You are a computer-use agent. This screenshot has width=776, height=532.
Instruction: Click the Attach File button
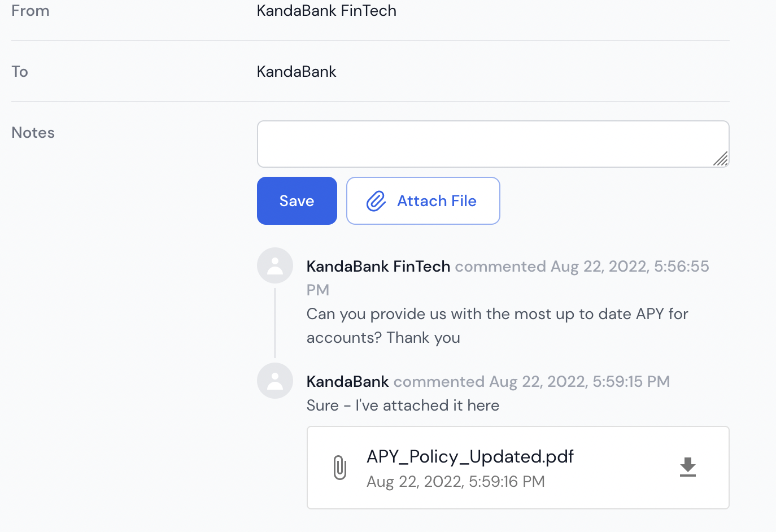point(423,200)
